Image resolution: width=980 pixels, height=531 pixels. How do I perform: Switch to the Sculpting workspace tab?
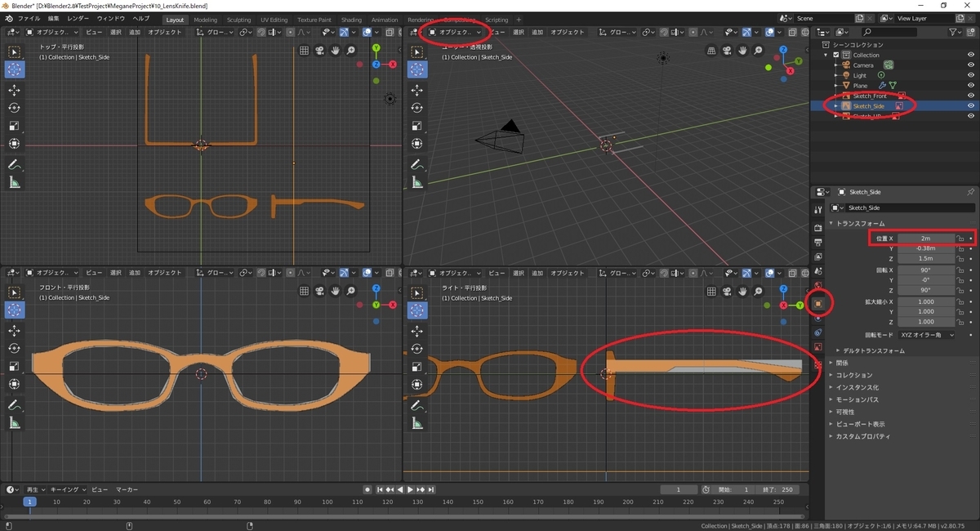tap(238, 20)
